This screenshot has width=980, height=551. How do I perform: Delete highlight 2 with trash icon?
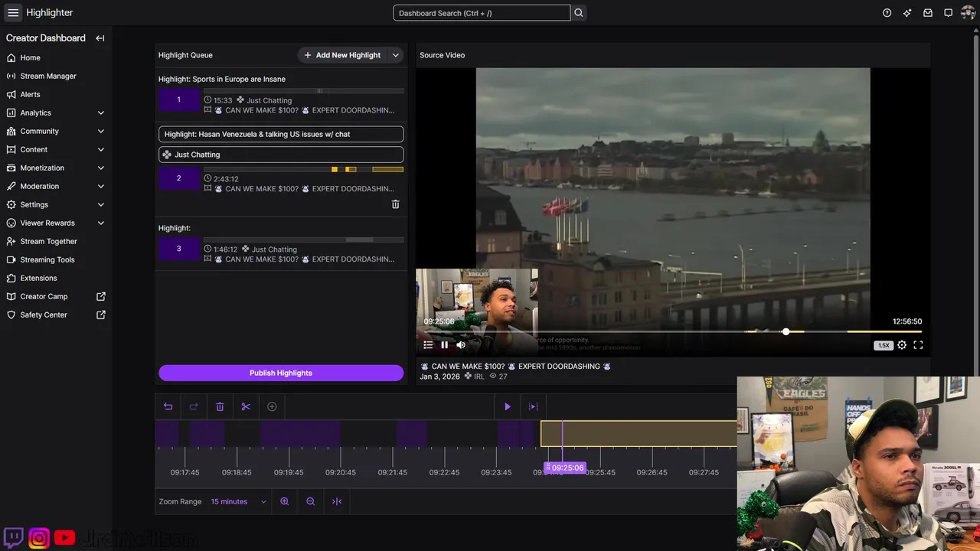(395, 204)
